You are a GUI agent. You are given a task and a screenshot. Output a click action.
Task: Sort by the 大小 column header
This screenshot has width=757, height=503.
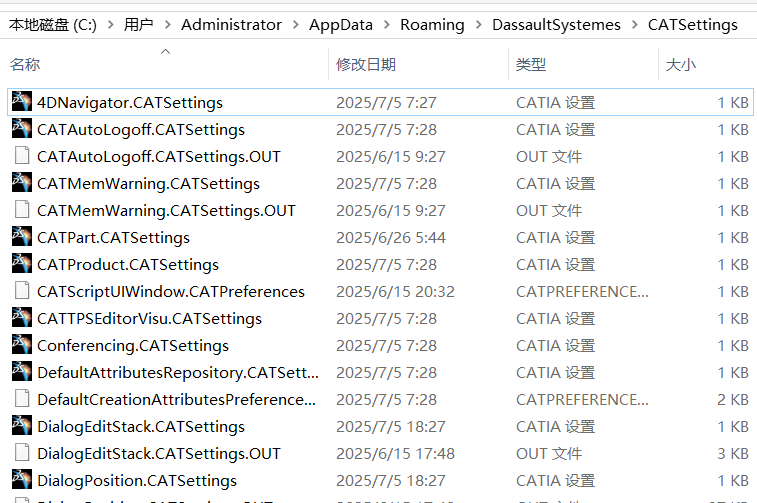681,65
